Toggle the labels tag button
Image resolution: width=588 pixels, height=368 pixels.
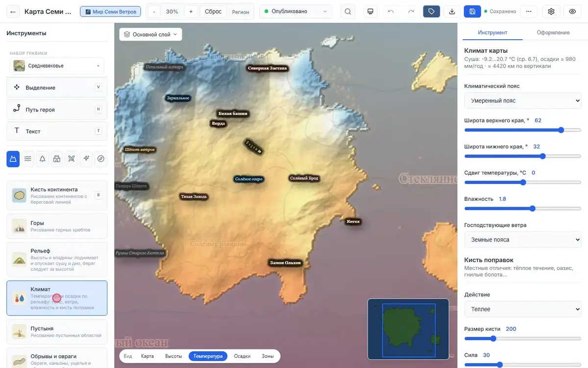click(431, 11)
